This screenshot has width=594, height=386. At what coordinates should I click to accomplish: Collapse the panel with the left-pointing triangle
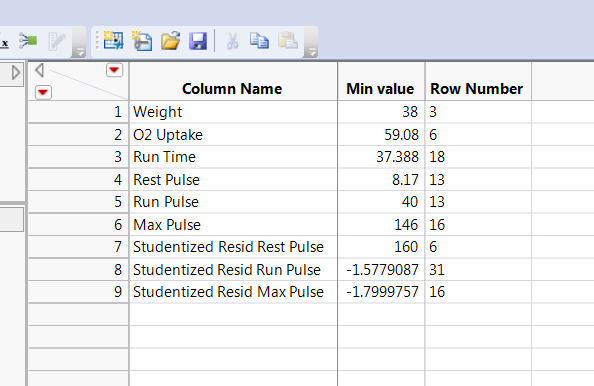pyautogui.click(x=39, y=70)
